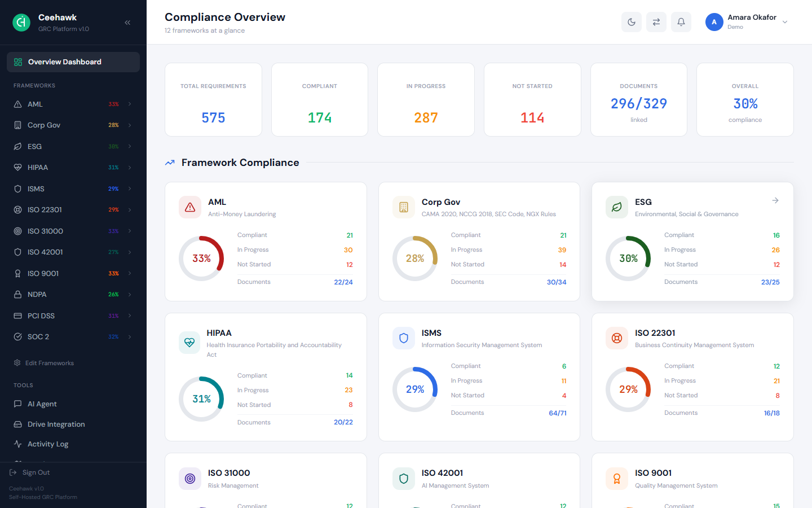Expand AML sidebar row chevron
Image resolution: width=812 pixels, height=508 pixels.
pyautogui.click(x=130, y=104)
